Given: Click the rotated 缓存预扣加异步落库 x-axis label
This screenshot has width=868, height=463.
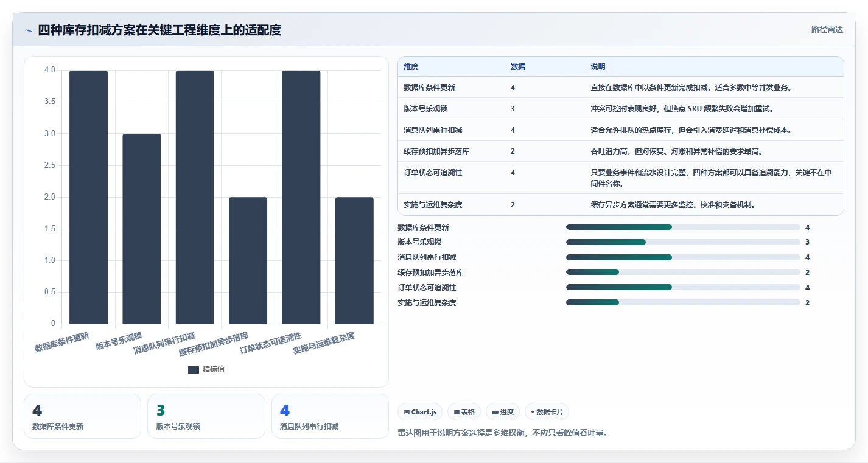Looking at the screenshot, I should point(214,344).
